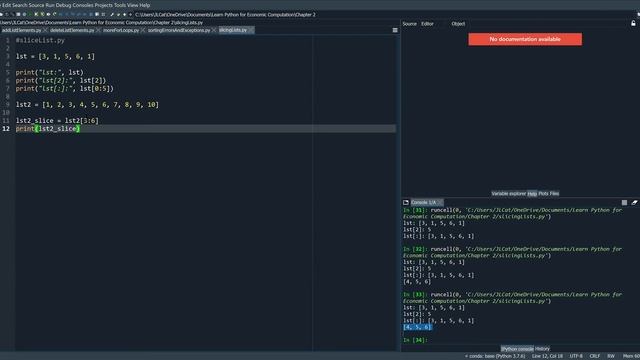Click the file path breadcrumb above editor tabs
640x360 pixels.
(101, 22)
